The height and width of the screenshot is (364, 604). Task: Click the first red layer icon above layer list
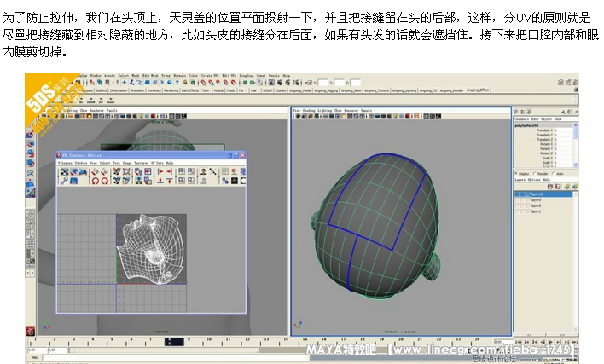[550, 186]
